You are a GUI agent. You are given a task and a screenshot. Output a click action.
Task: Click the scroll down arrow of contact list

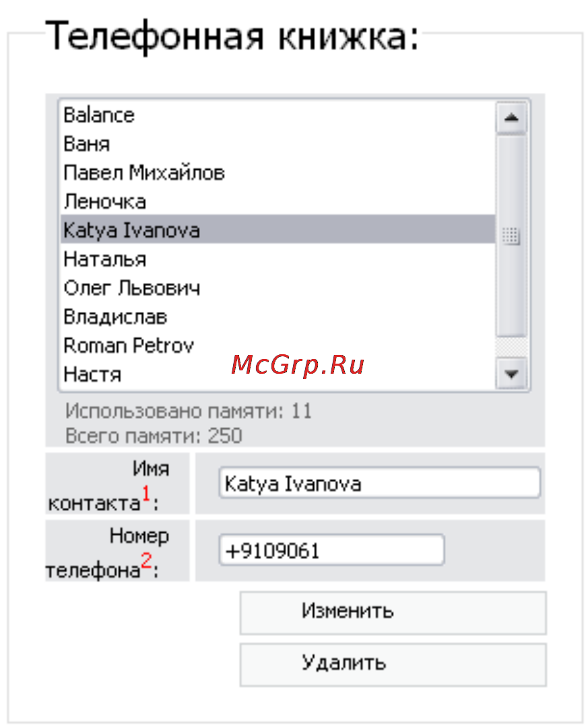click(511, 374)
